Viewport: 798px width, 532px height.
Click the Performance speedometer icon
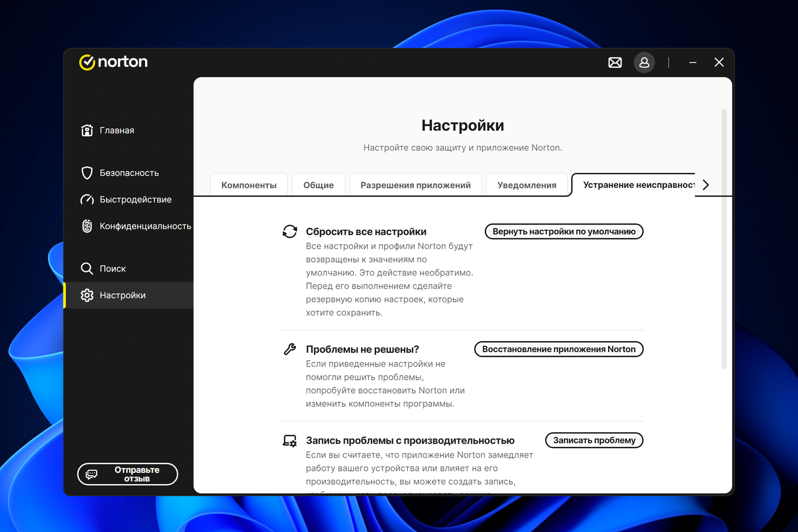click(x=87, y=199)
